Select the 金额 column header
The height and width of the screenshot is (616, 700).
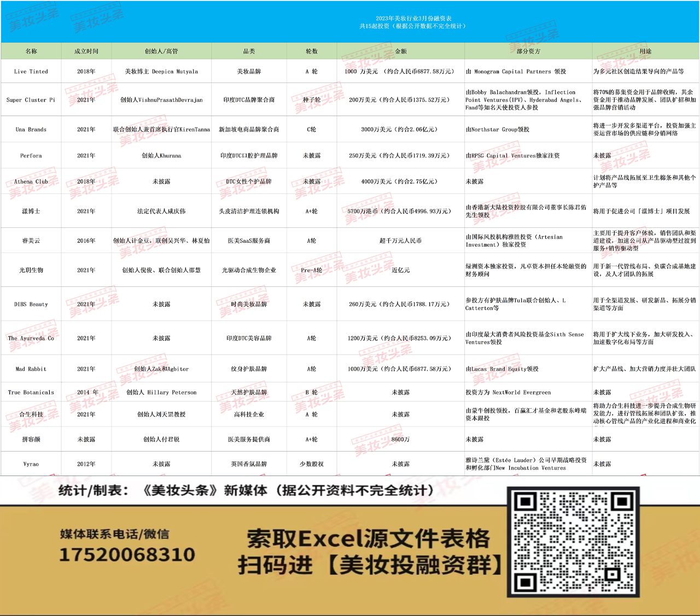pos(401,51)
